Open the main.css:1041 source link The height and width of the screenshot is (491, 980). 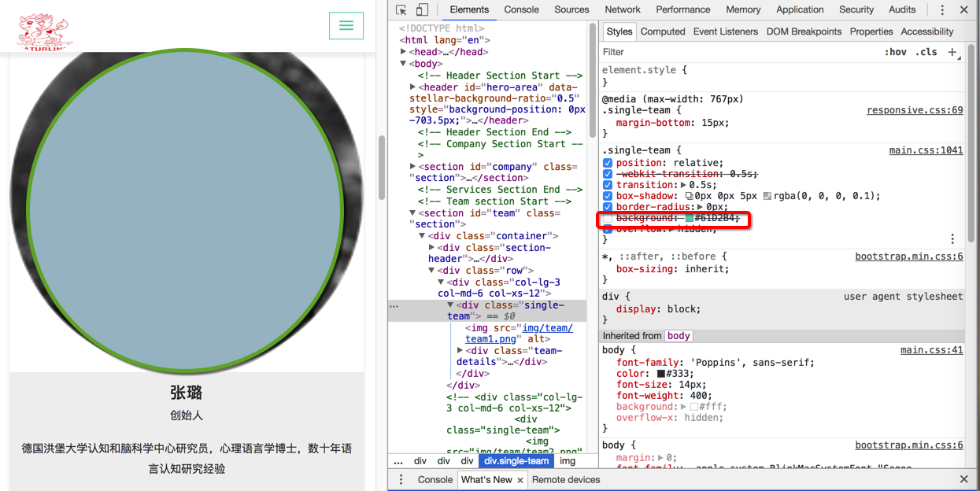[x=926, y=150]
